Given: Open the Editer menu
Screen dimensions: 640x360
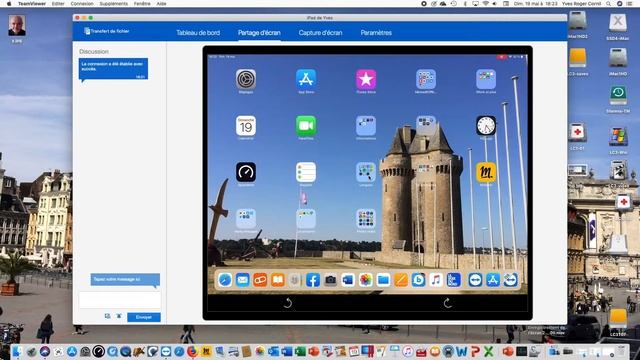Looking at the screenshot, I should [x=58, y=3].
